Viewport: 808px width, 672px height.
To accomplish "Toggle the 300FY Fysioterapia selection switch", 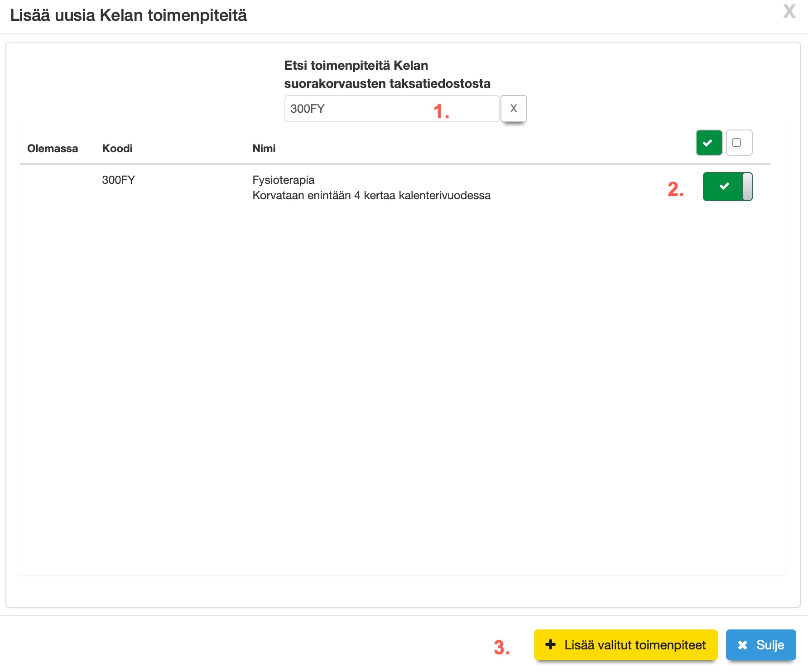I will (727, 187).
